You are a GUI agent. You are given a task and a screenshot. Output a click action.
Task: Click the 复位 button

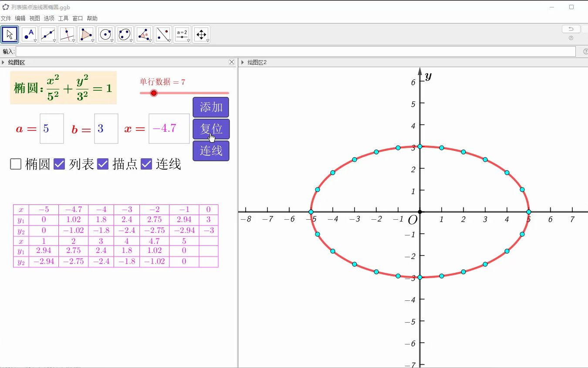[211, 129]
